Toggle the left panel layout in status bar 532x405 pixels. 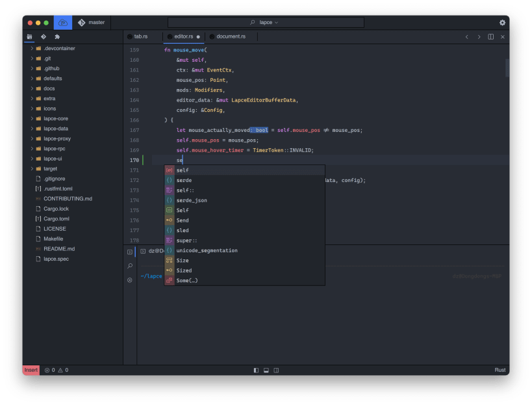pyautogui.click(x=256, y=370)
